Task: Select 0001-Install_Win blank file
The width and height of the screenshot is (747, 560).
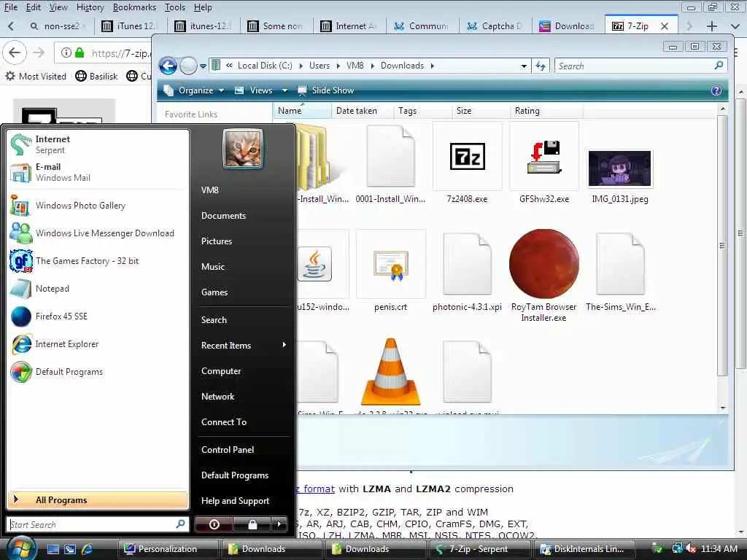Action: pyautogui.click(x=391, y=163)
